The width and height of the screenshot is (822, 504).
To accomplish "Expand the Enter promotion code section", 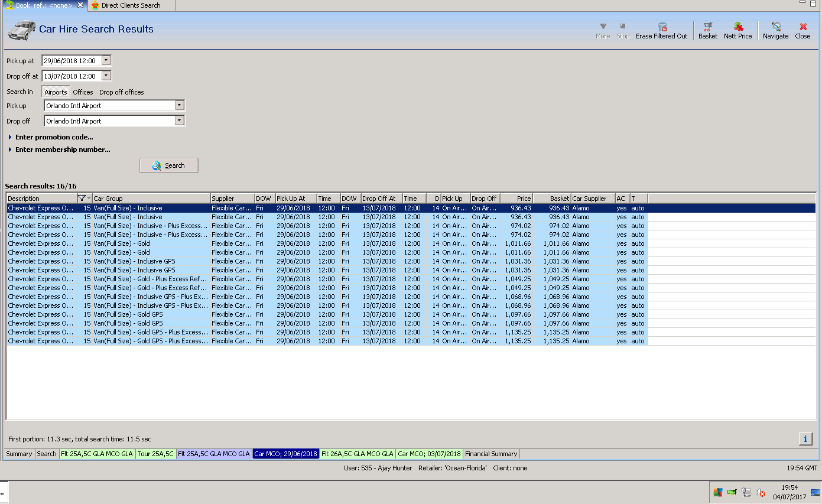I will (x=54, y=137).
